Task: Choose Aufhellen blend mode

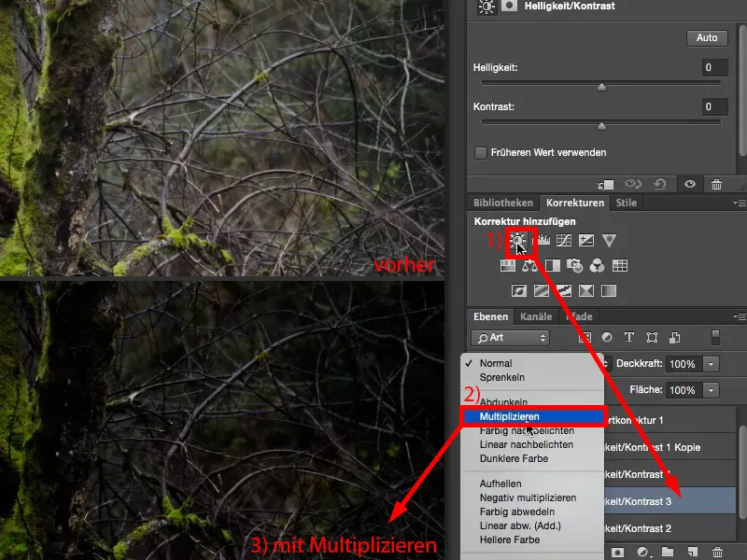Action: (x=532, y=483)
